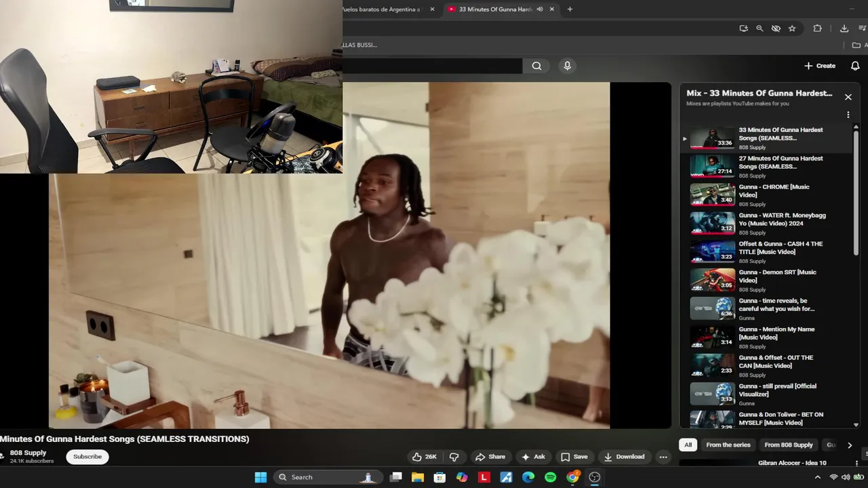Switch to the Vuelos baratos de Argentina tab

pos(383,9)
